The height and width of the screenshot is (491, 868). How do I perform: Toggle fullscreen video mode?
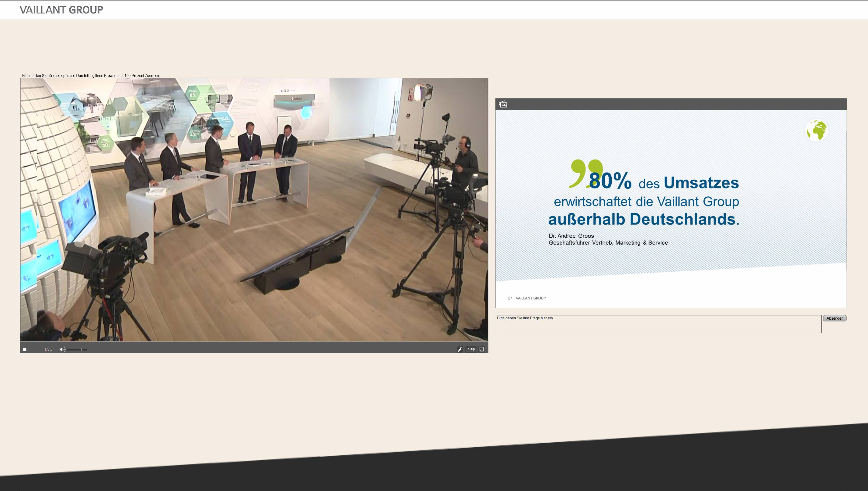click(x=482, y=349)
